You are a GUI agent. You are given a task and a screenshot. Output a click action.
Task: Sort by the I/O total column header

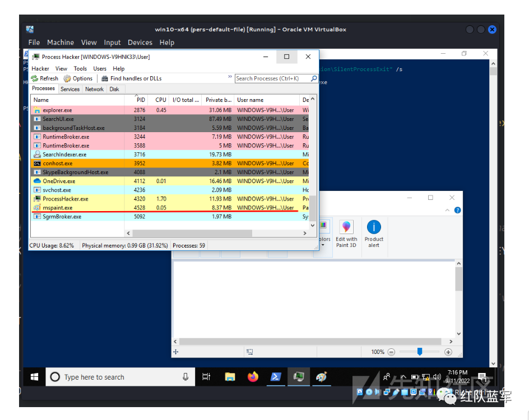click(185, 100)
